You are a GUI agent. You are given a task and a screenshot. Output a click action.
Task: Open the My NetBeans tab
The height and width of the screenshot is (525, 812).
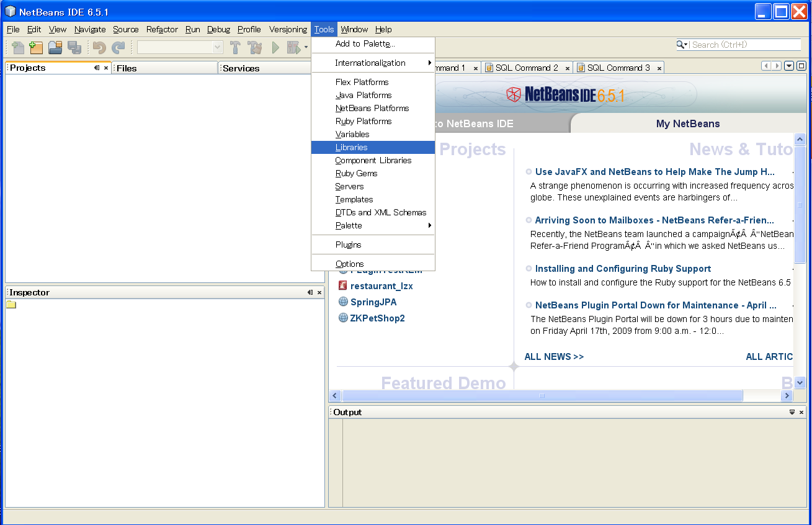(x=688, y=123)
